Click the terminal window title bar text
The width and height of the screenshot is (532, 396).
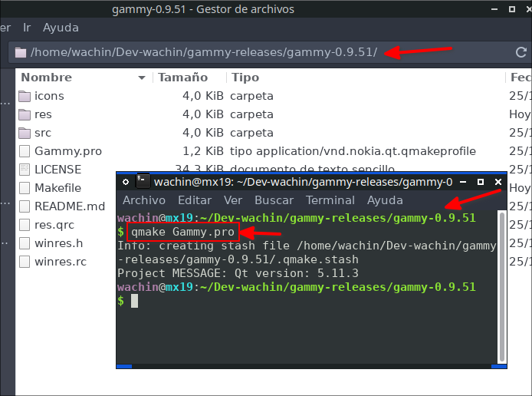303,182
